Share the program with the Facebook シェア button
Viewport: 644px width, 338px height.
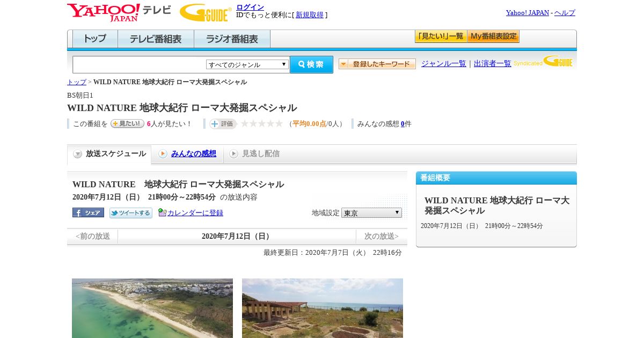coord(88,212)
